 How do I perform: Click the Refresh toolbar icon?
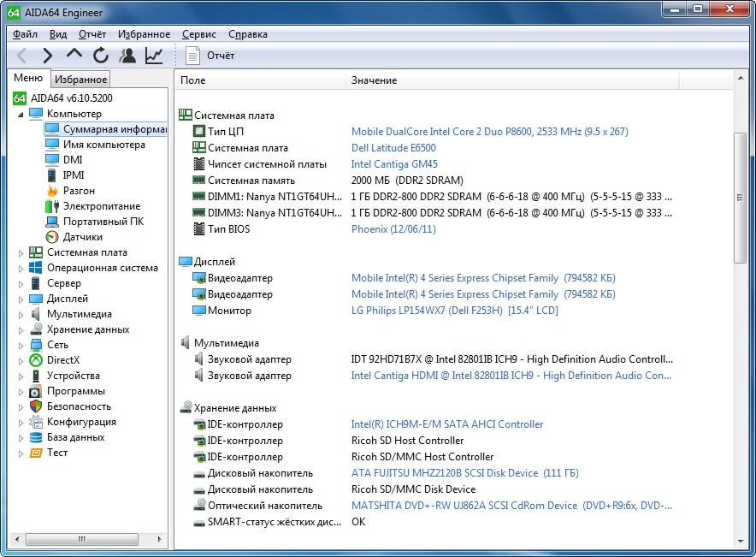[101, 56]
